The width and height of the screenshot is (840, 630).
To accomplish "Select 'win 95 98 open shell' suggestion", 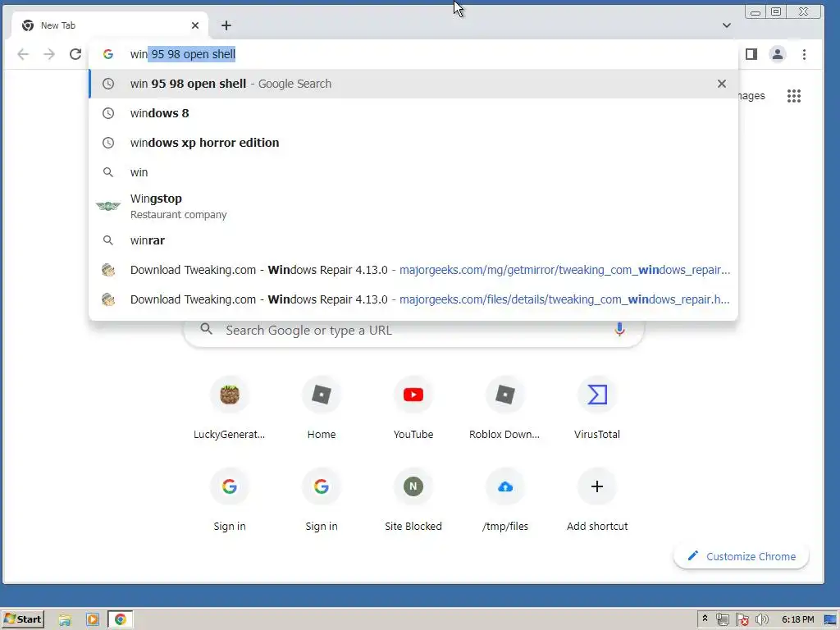I will 413,84.
